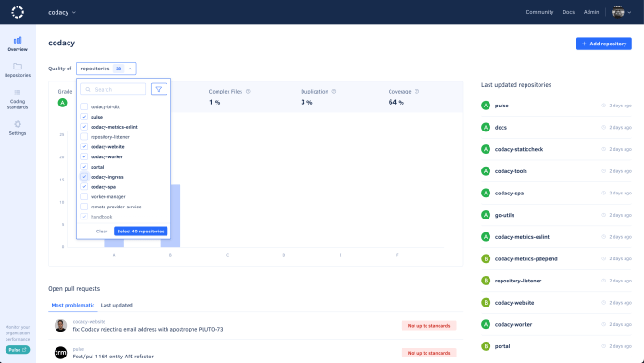Open the codacy-metrics-eslint repository link
The width and height of the screenshot is (644, 363).
click(x=522, y=237)
